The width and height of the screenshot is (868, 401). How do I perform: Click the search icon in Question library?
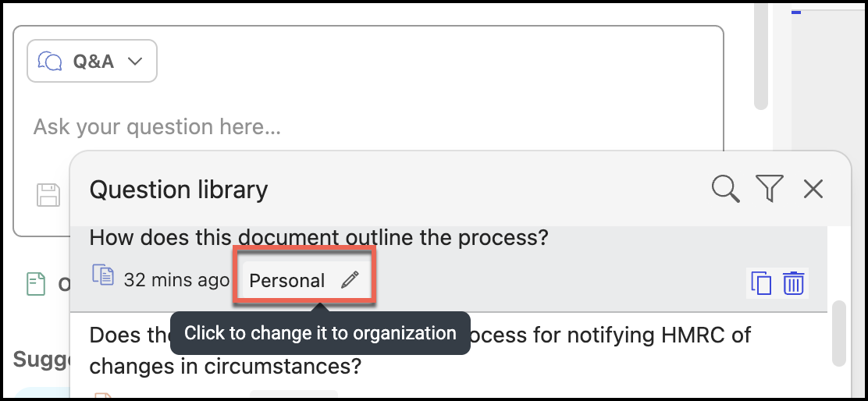click(x=725, y=189)
